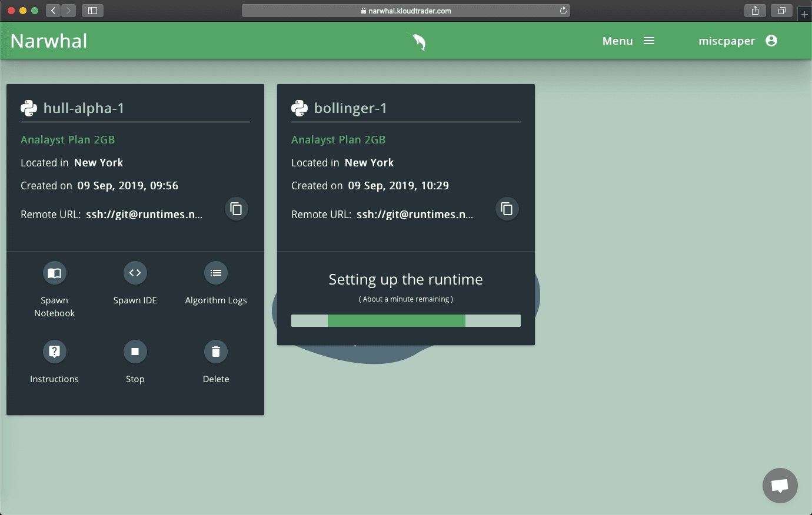Screen dimensions: 812x515
Task: Go forward in the browser
Action: click(68, 11)
